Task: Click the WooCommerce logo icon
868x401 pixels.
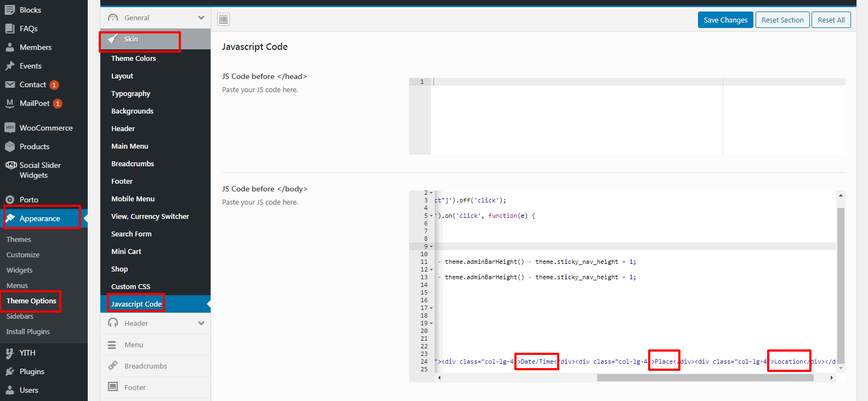Action: coord(10,128)
